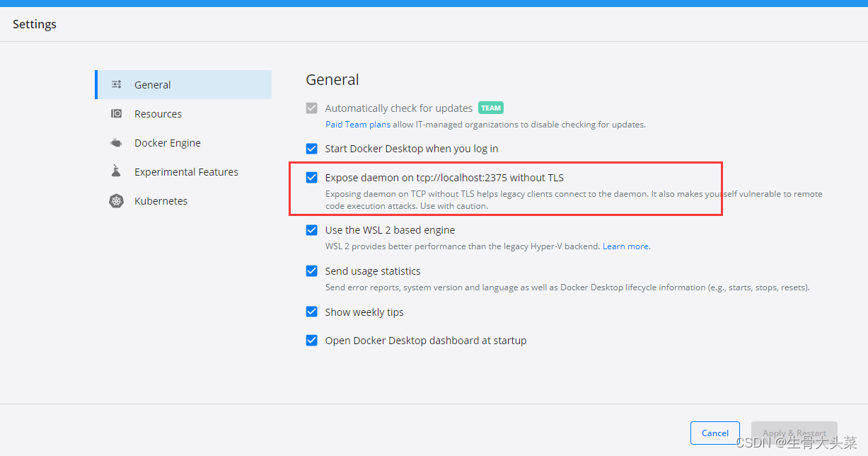Toggle Use the WSL 2 based engine
The image size is (868, 456).
pyautogui.click(x=311, y=230)
